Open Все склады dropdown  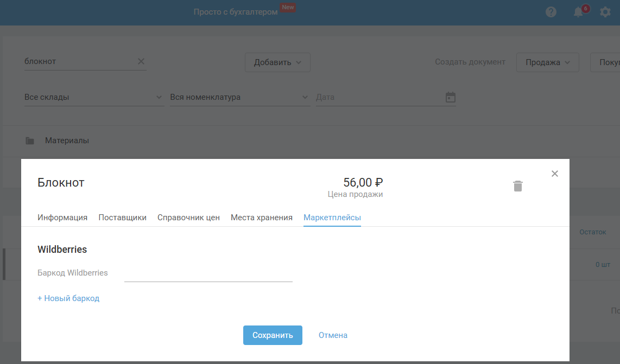[94, 97]
